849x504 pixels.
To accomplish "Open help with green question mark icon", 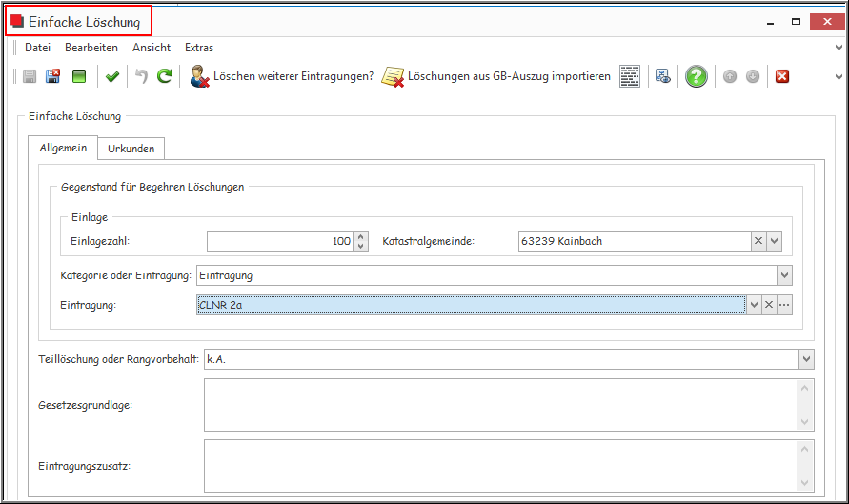I will click(697, 76).
